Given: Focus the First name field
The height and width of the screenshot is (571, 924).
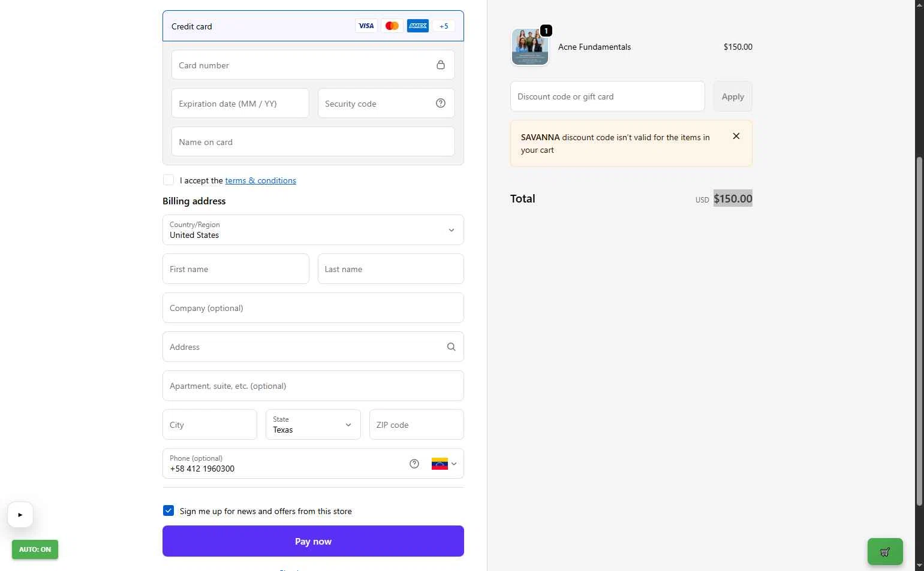Looking at the screenshot, I should tap(236, 269).
